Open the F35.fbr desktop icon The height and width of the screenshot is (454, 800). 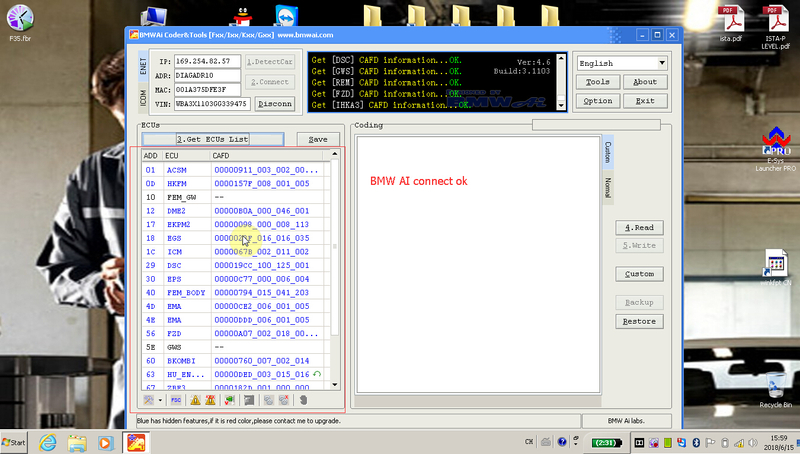point(20,23)
